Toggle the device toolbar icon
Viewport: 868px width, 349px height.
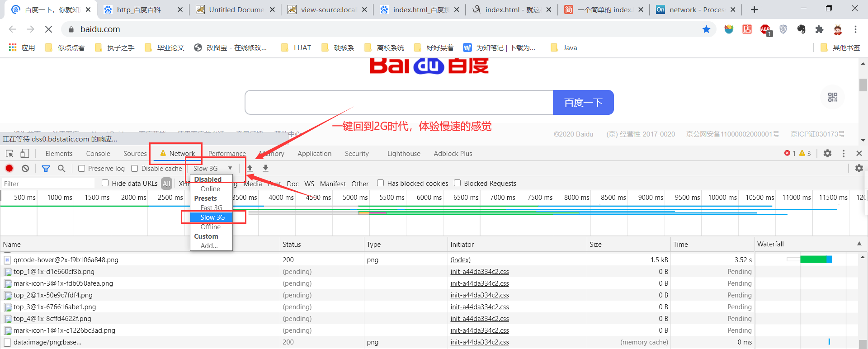pos(25,153)
